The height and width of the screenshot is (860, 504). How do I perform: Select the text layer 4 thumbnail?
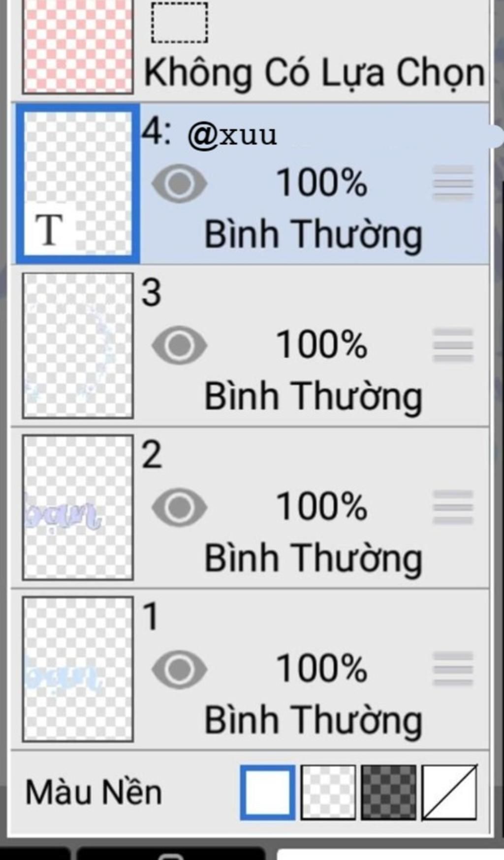(78, 183)
